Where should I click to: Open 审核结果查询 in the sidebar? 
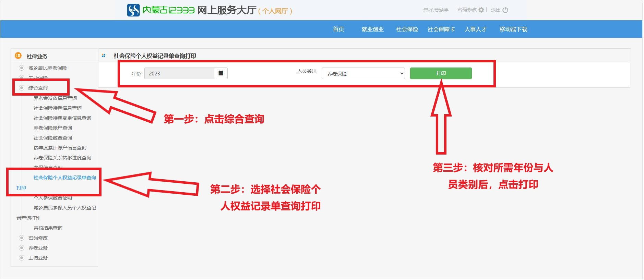(48, 228)
